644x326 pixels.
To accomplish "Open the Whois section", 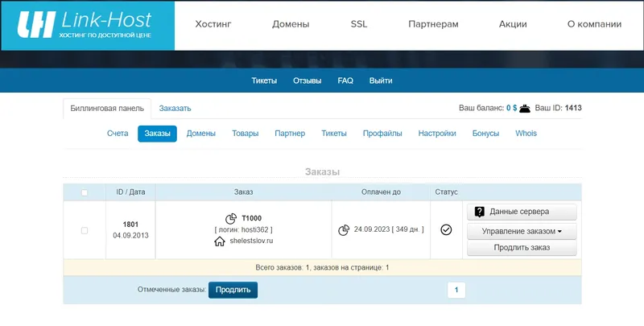I will 526,134.
